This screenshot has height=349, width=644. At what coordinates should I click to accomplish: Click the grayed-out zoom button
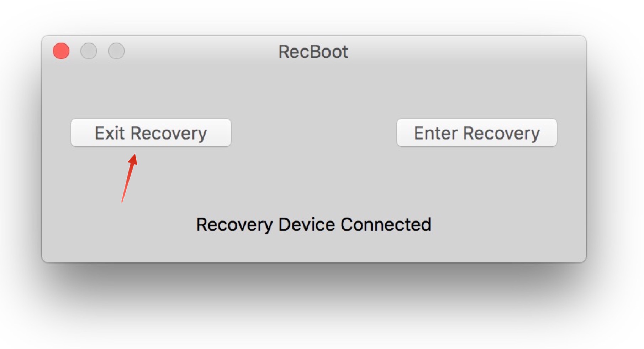pos(116,51)
